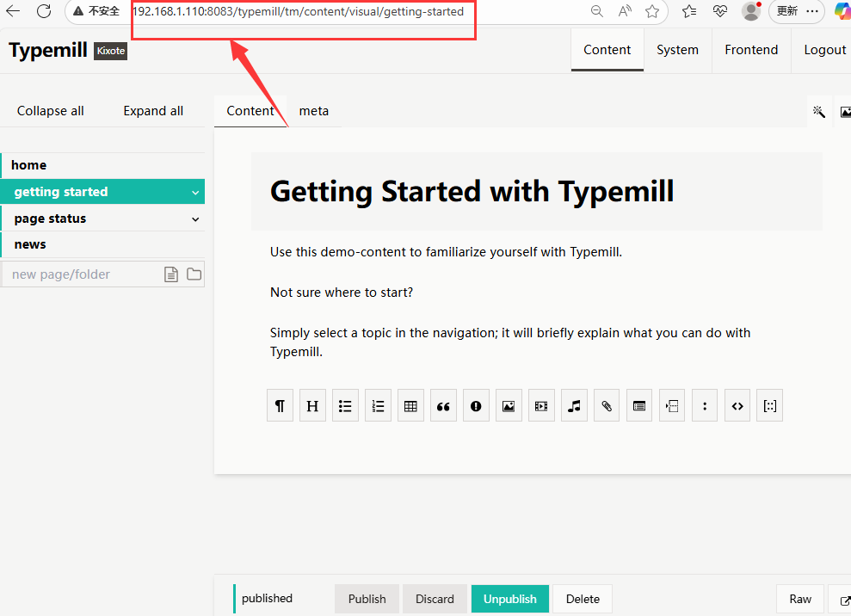Open the home page in the navigation
This screenshot has width=851, height=616.
102,165
